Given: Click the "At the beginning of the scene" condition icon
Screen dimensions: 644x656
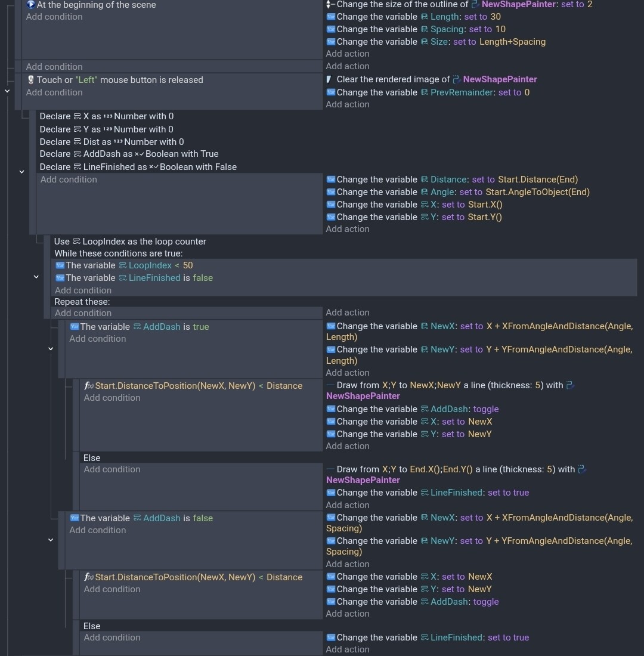Looking at the screenshot, I should (x=30, y=5).
